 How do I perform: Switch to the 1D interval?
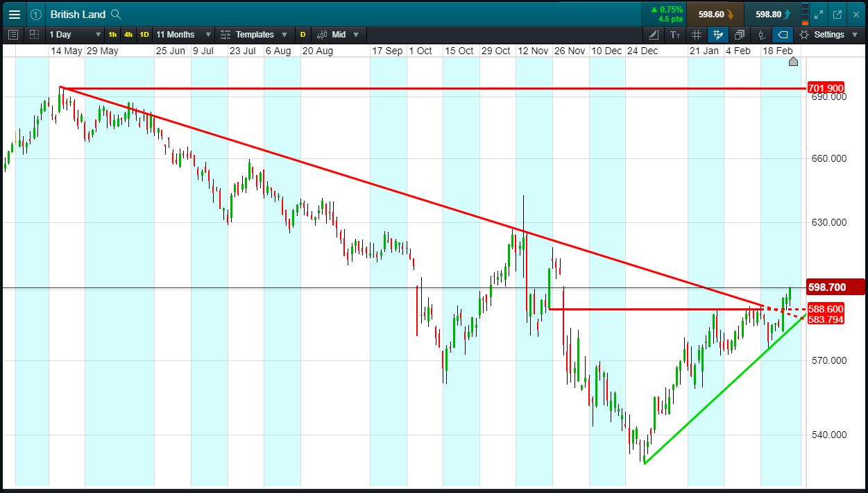click(x=144, y=34)
